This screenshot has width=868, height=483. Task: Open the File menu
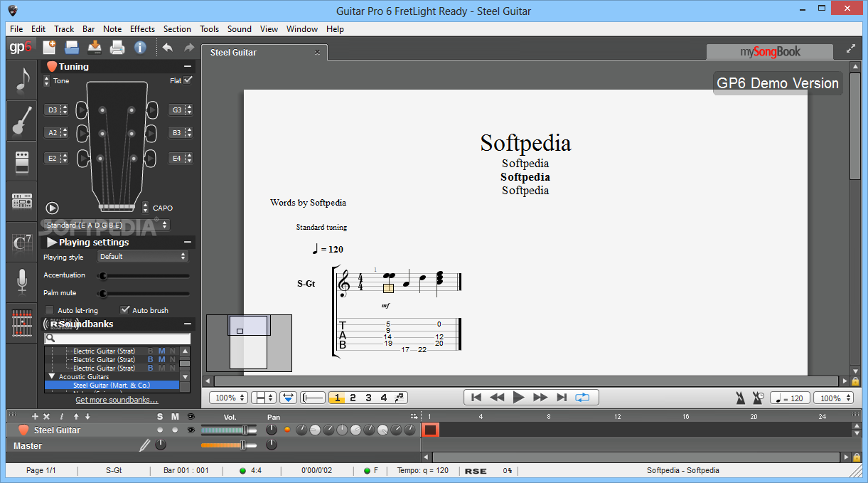pos(16,29)
